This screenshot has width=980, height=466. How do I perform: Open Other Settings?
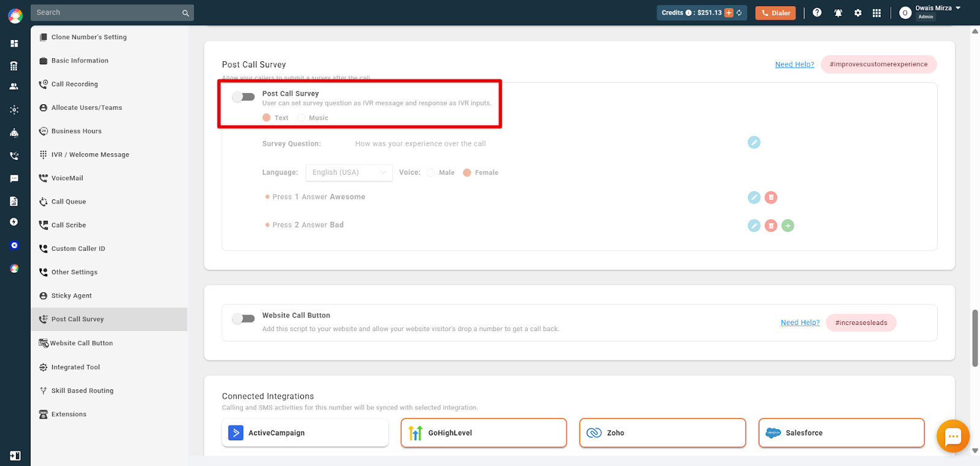[x=109, y=272]
